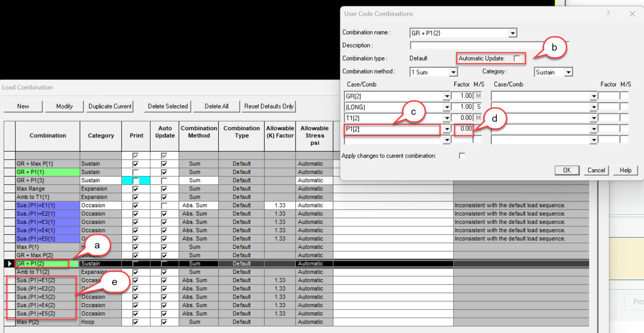This screenshot has width=644, height=333.
Task: Confirm dialog with OK button
Action: pyautogui.click(x=567, y=170)
